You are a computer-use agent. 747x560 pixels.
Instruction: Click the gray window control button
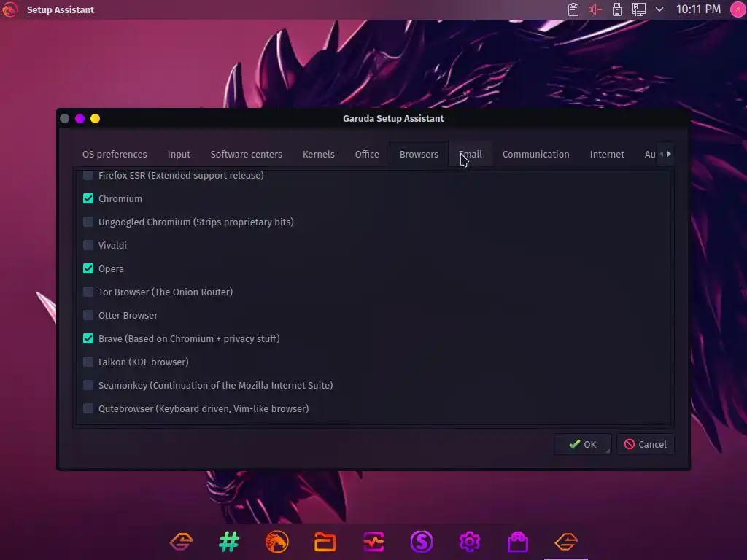65,119
